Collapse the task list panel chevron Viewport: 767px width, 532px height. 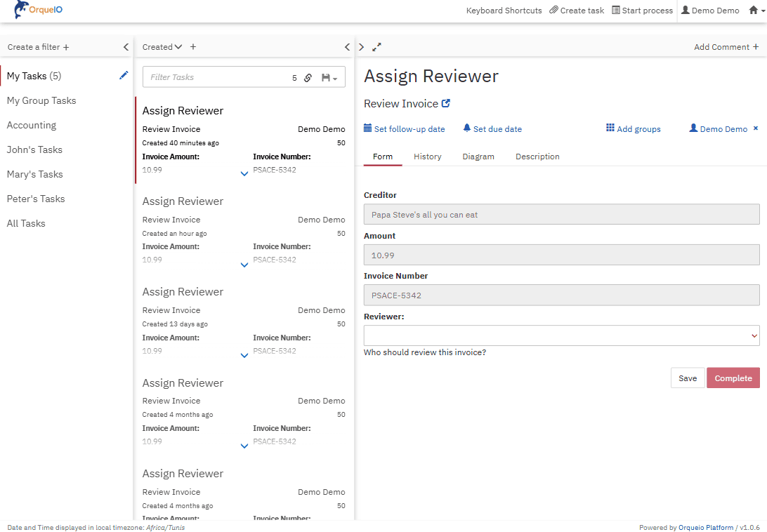click(x=347, y=47)
